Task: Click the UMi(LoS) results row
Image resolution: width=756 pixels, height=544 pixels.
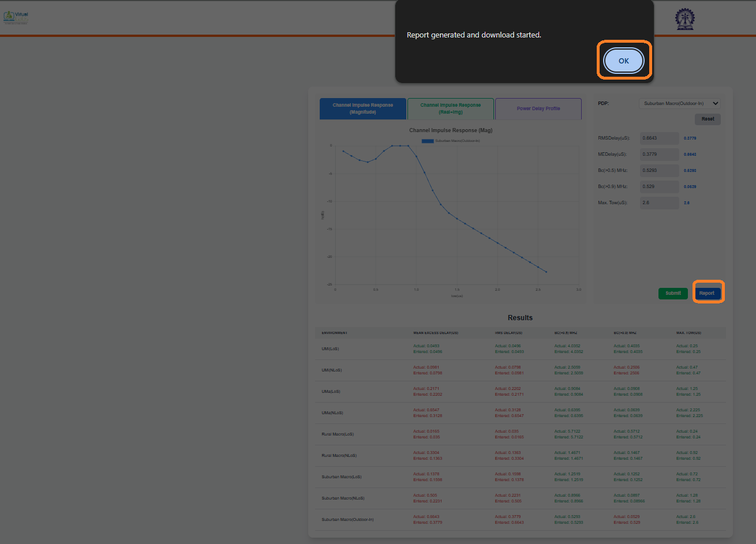Action: (x=331, y=349)
